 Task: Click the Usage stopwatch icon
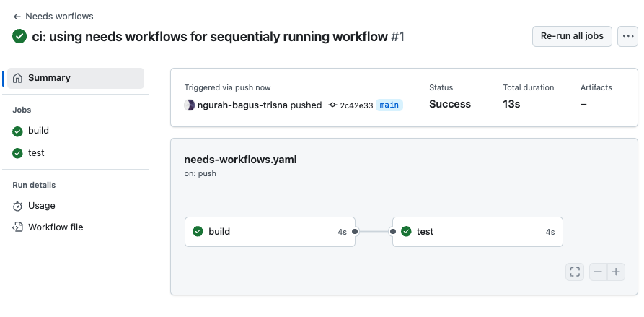click(18, 206)
